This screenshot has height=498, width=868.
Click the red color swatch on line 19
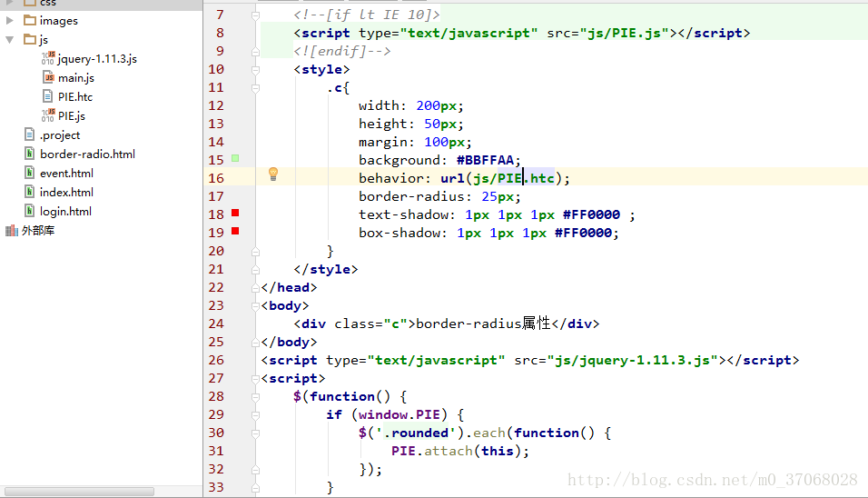[x=235, y=231]
